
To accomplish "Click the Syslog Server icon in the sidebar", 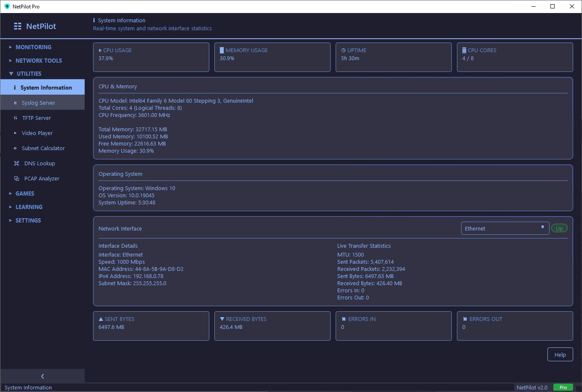I will point(15,102).
